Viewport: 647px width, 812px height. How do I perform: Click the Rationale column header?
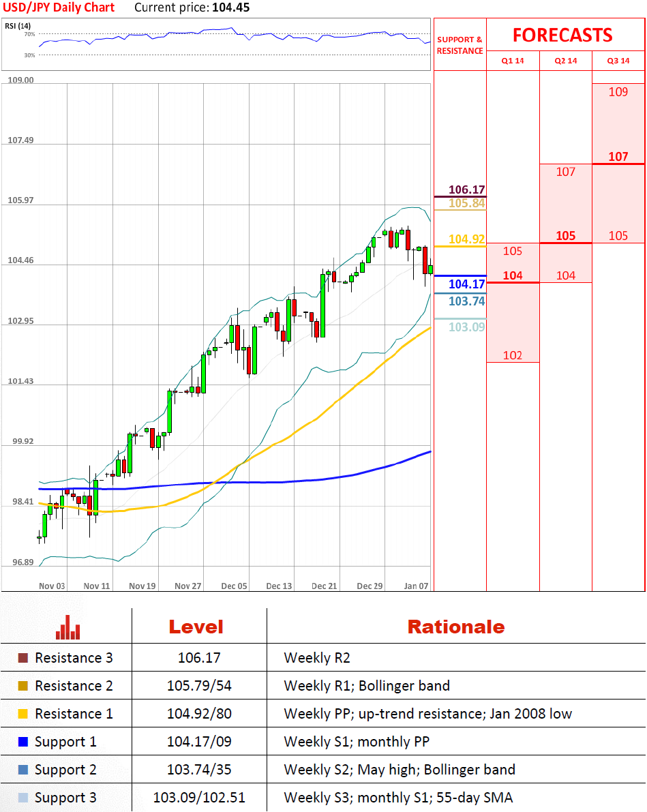(x=455, y=627)
